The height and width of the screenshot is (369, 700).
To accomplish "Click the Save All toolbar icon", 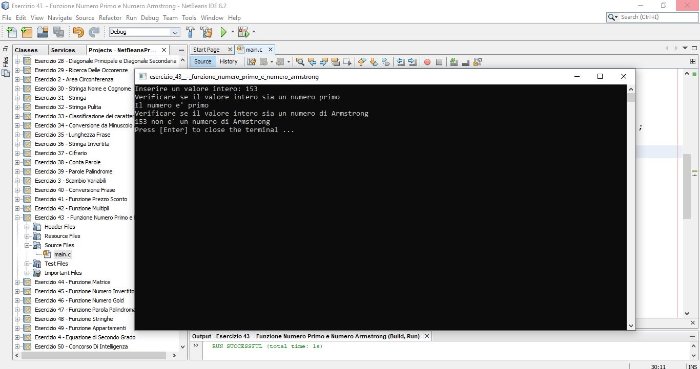I will (58, 32).
